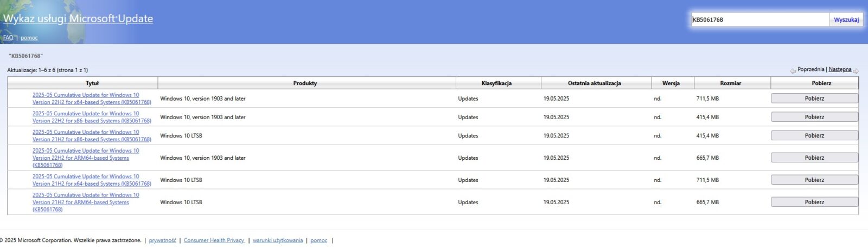Sort by Klasyfikacja column header
This screenshot has width=868, height=248.
(x=496, y=83)
